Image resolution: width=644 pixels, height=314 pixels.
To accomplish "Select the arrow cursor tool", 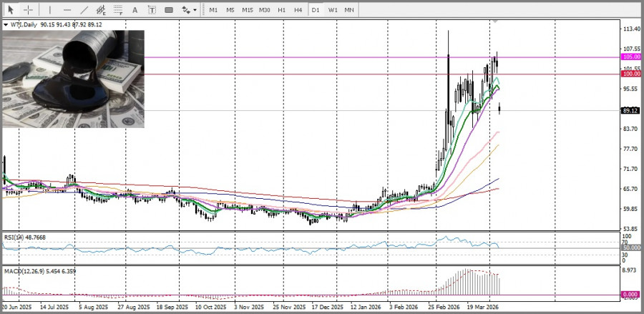I will pyautogui.click(x=11, y=10).
